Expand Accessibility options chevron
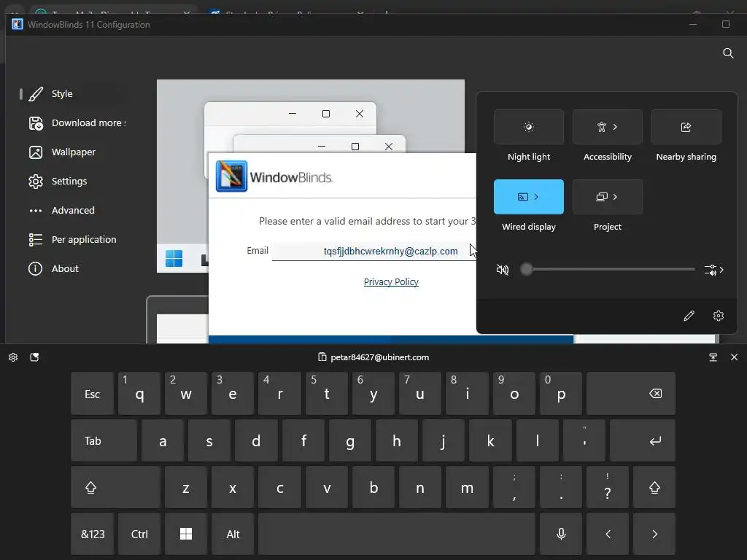Image resolution: width=747 pixels, height=560 pixels. (616, 127)
